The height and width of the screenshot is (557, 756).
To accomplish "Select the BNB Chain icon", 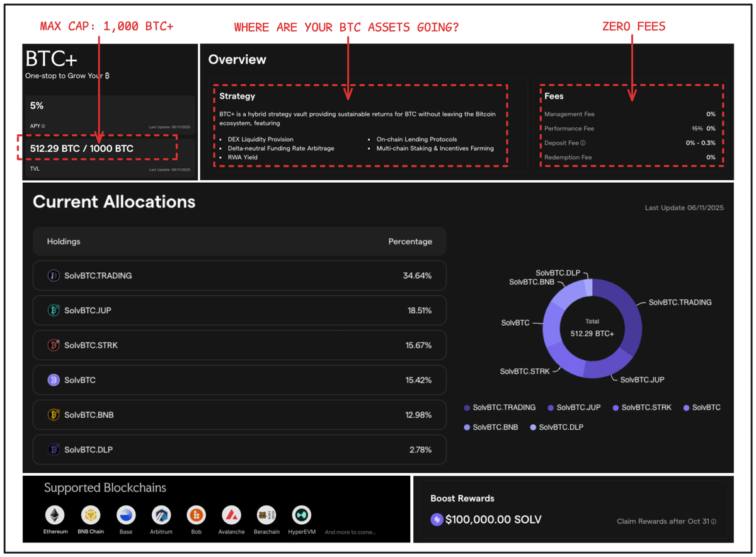I will (x=91, y=515).
